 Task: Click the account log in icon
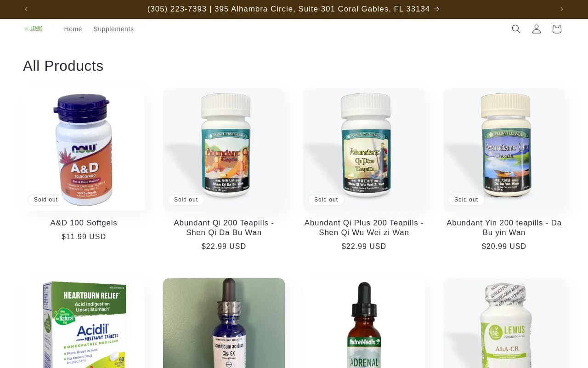(537, 29)
